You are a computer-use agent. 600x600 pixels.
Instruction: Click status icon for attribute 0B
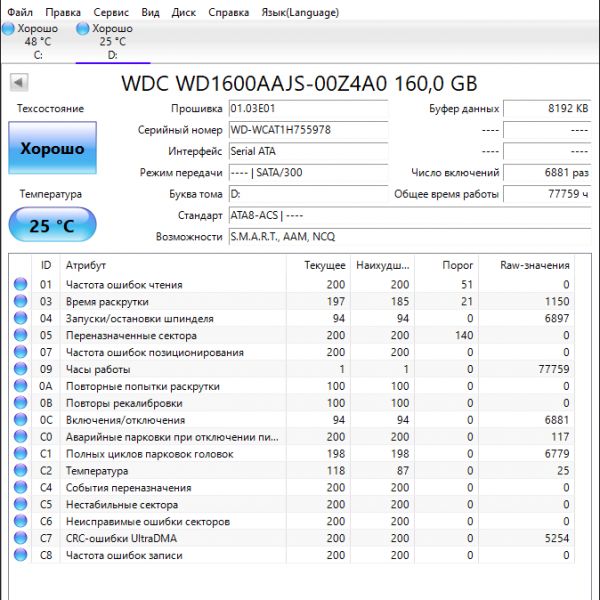coord(20,403)
